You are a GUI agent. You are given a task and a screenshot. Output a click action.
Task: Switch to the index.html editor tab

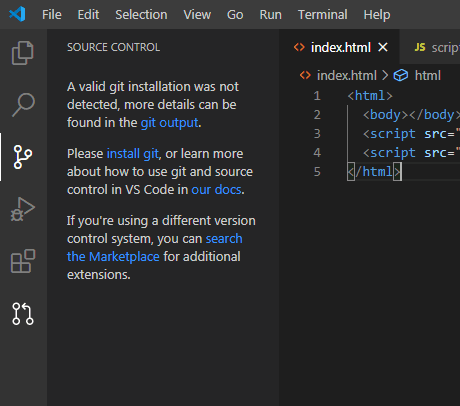tap(339, 47)
